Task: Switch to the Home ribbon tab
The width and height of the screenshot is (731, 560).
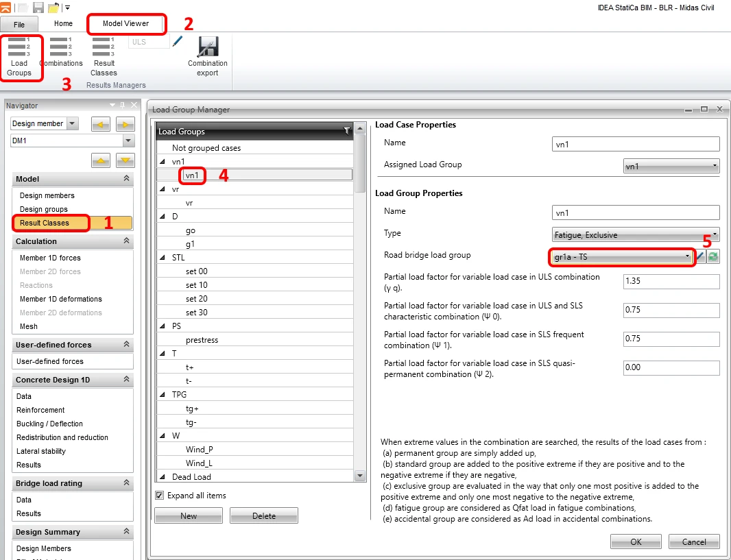Action: (x=63, y=23)
